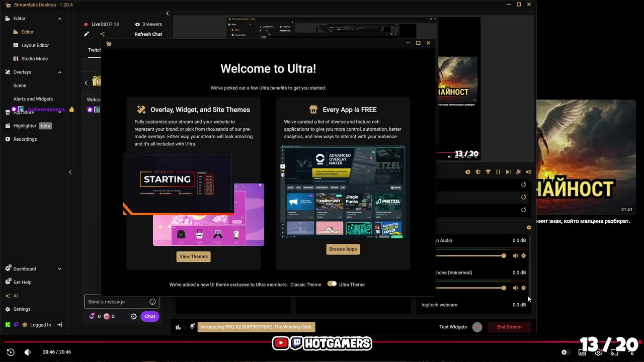
Task: Open Scene under Overlays
Action: (x=20, y=85)
